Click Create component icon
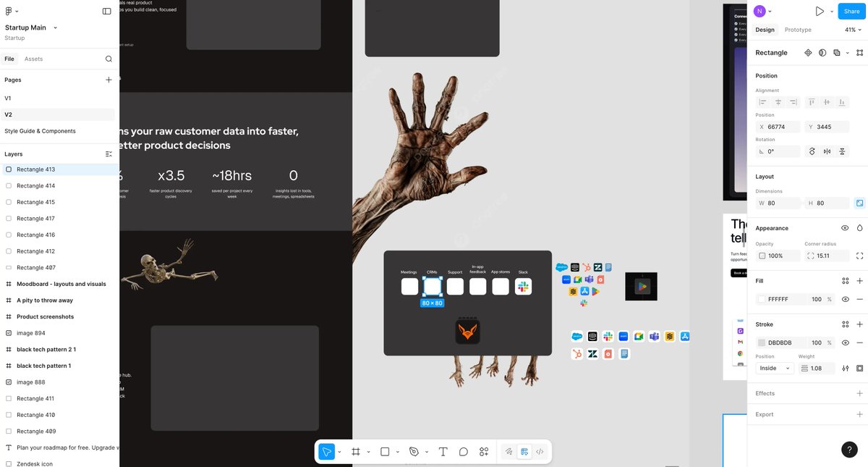This screenshot has height=467, width=868. click(x=809, y=53)
